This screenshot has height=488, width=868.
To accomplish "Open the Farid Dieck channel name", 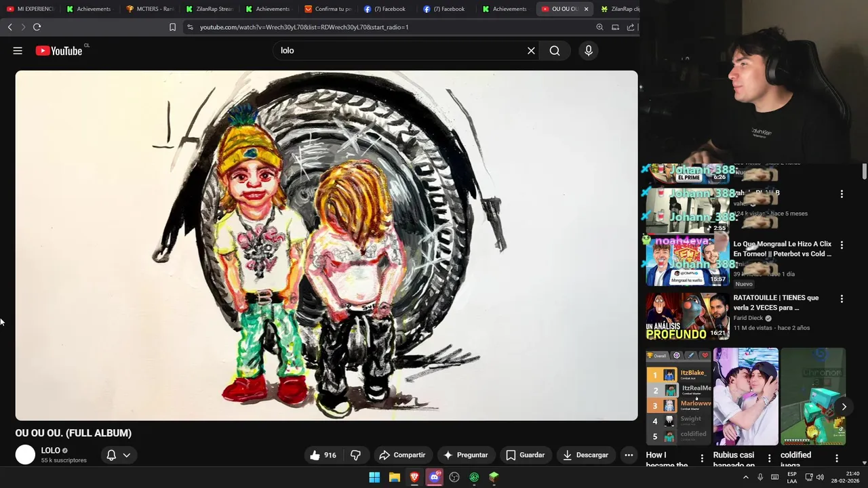I will pyautogui.click(x=748, y=318).
